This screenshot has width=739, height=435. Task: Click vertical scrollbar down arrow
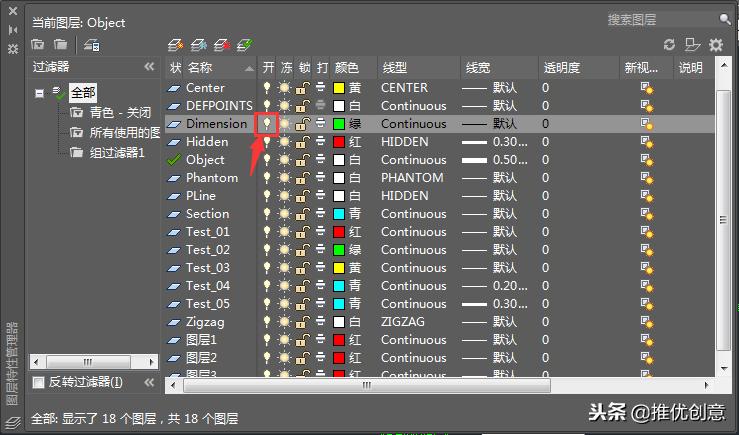click(x=724, y=368)
